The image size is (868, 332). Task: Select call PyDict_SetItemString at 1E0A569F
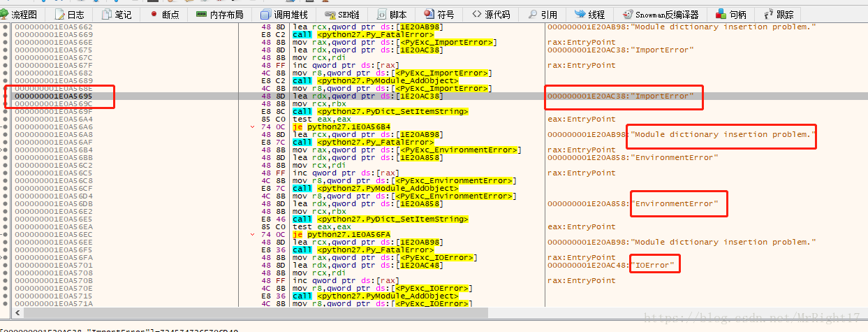[380, 111]
